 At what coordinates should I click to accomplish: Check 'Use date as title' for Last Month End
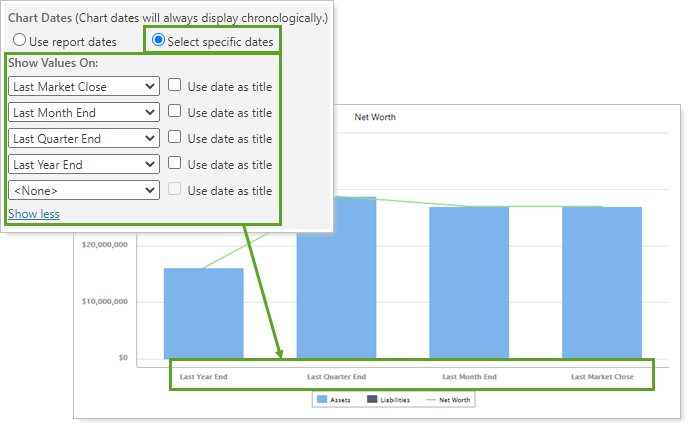(175, 112)
